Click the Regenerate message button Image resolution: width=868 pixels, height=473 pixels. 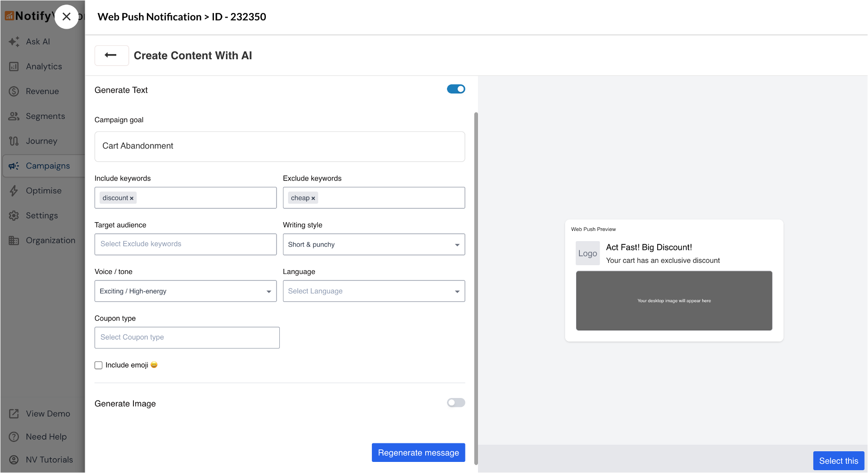[x=418, y=452]
